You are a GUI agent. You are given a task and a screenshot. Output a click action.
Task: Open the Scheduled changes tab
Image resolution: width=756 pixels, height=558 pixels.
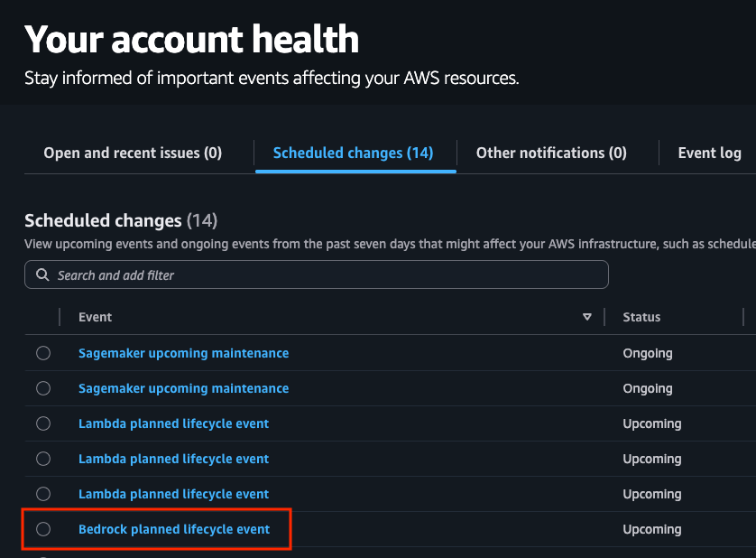coord(353,153)
